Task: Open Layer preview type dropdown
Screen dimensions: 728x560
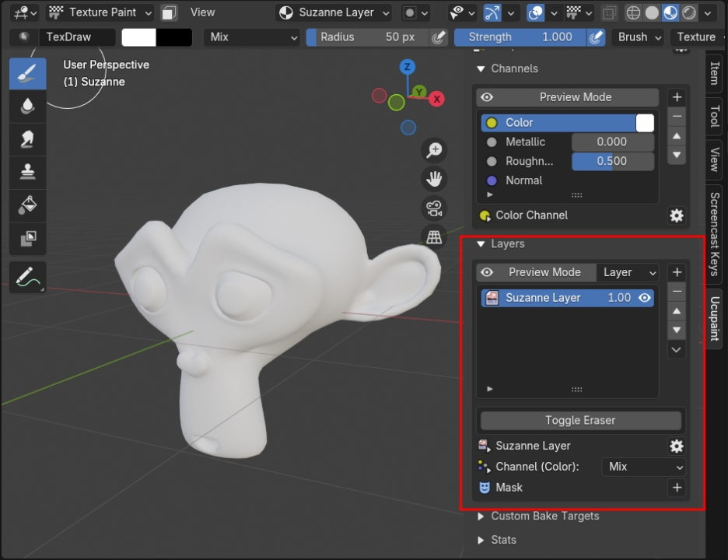Action: (628, 272)
